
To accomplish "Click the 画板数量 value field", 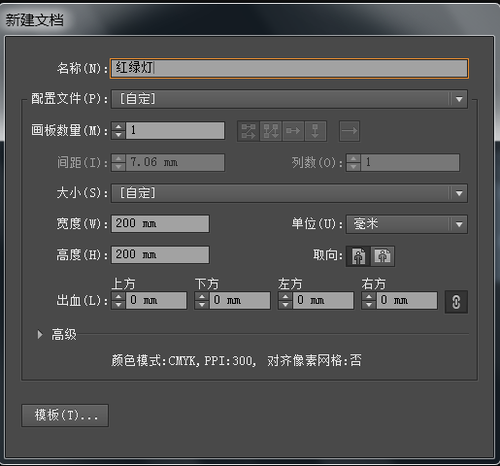I will [x=175, y=130].
